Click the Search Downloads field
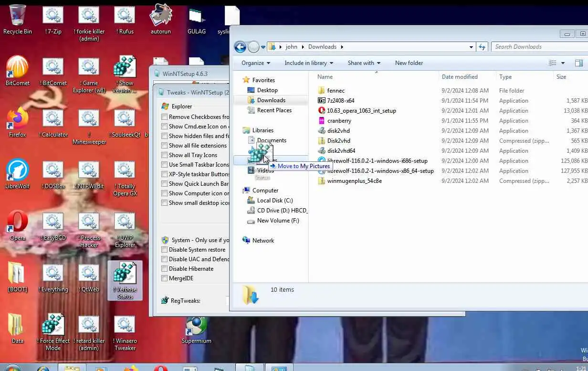The width and height of the screenshot is (588, 371). pos(539,47)
